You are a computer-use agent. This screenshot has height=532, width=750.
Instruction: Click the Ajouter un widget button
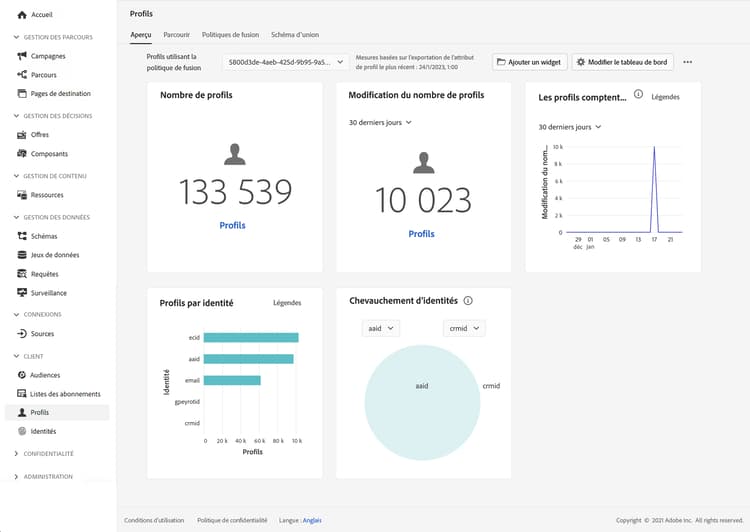tap(529, 62)
